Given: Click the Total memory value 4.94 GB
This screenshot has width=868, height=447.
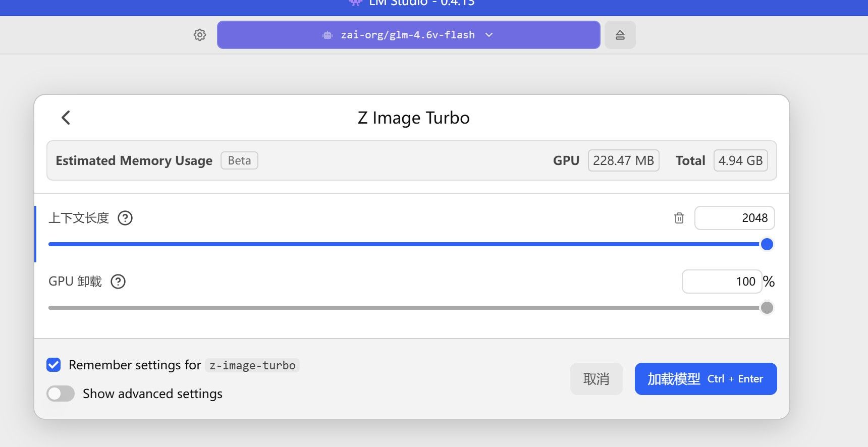Looking at the screenshot, I should tap(741, 160).
